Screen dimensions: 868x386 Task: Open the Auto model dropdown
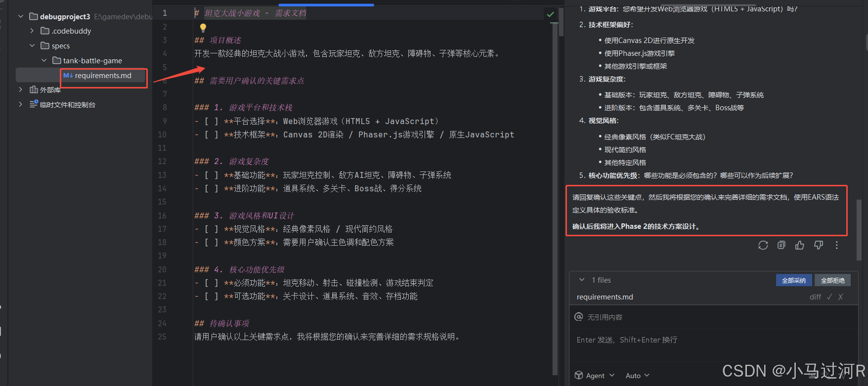pos(637,376)
